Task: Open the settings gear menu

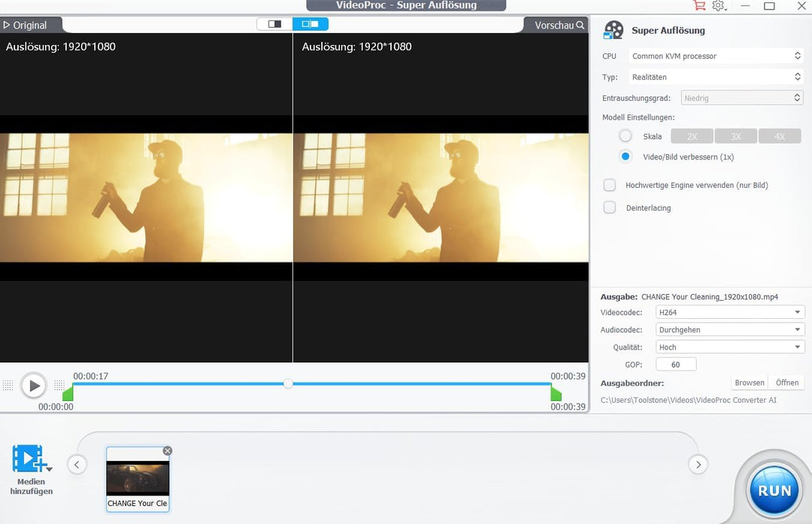Action: (719, 6)
